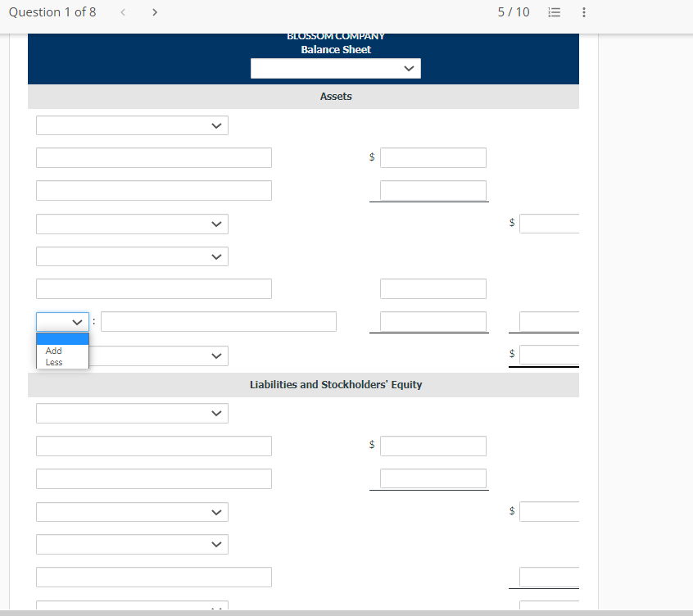Click the account name field next to Add/Less
The image size is (693, 616).
click(x=218, y=321)
